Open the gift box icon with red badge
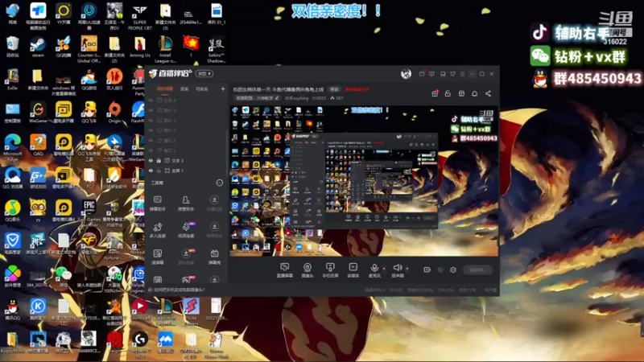 pos(435,93)
